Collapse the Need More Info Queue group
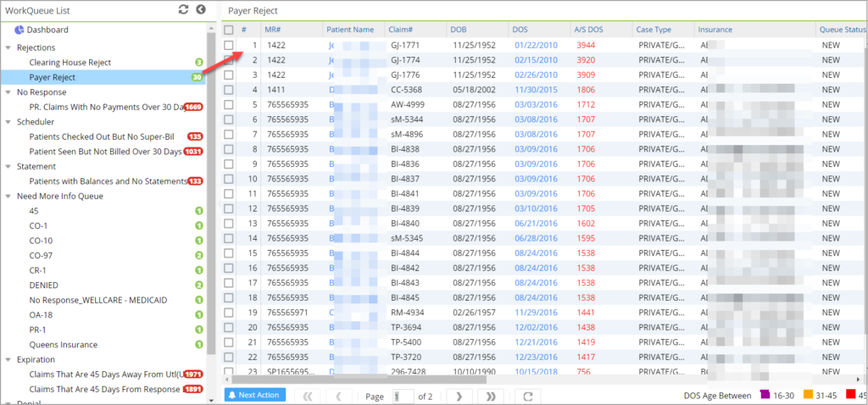868x405 pixels. tap(8, 196)
